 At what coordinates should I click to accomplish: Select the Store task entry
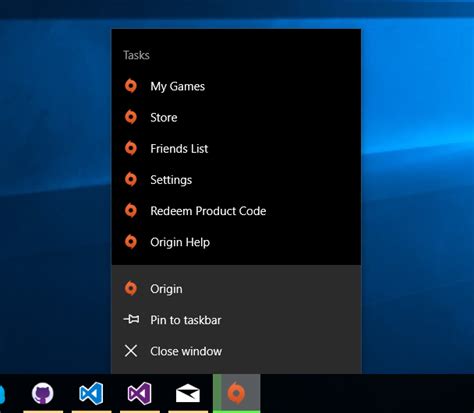(x=236, y=117)
